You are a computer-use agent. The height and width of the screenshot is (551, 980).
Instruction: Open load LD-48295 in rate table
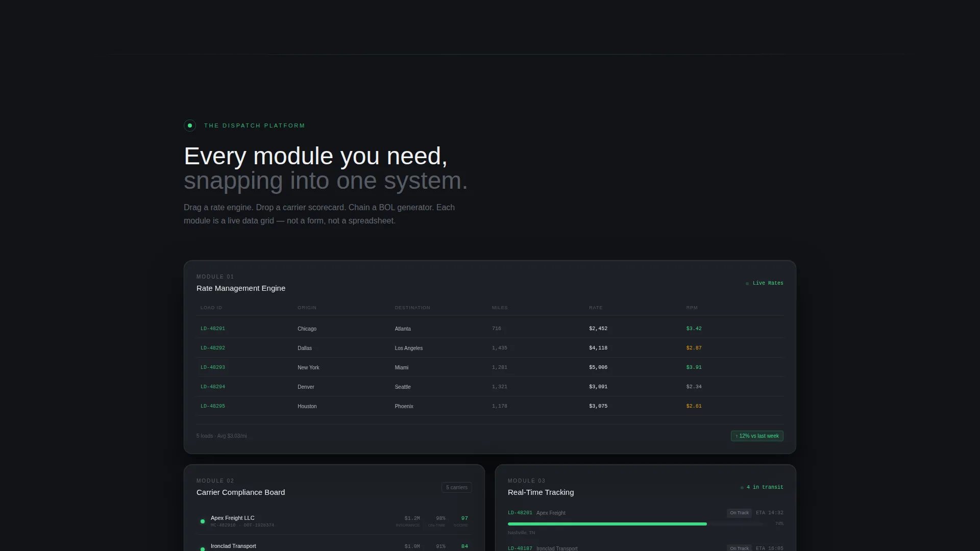click(x=213, y=406)
